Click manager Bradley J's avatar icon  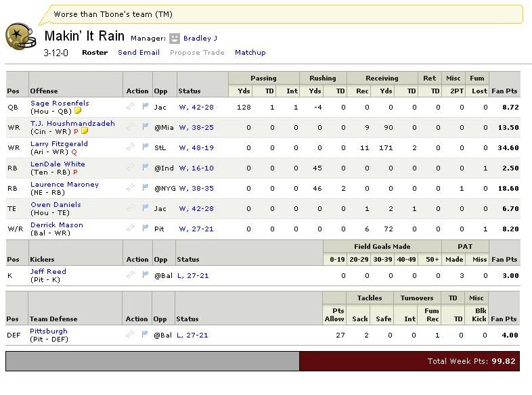[x=175, y=39]
